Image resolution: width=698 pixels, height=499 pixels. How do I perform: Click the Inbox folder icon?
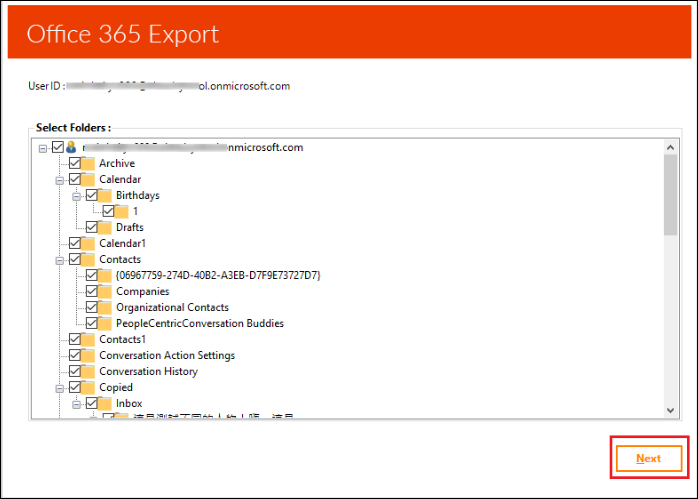point(105,404)
